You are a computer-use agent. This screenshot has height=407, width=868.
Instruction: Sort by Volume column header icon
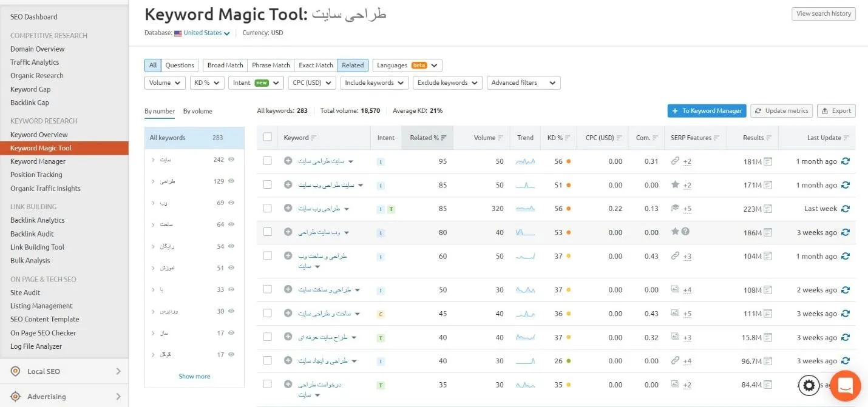click(501, 138)
